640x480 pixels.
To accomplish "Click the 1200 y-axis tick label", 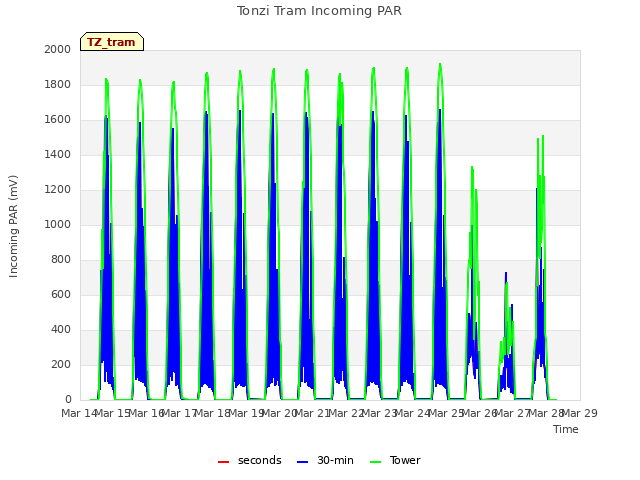I will tap(58, 189).
